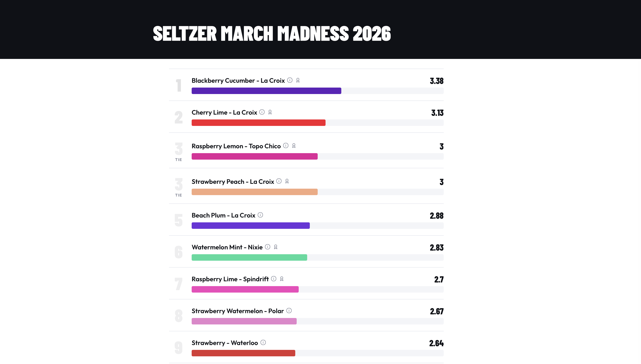Click info icon next to Watermelon Mint
This screenshot has width=641, height=364.
click(267, 247)
